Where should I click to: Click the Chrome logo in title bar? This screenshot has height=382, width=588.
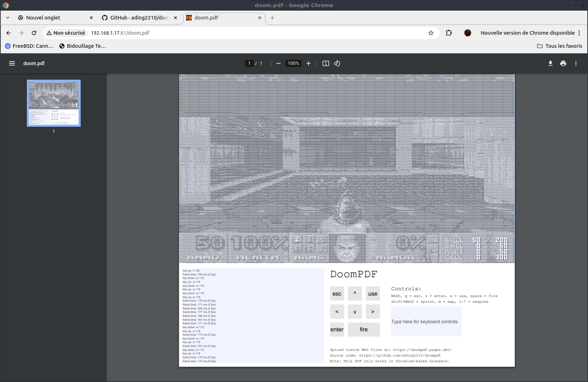click(x=6, y=5)
